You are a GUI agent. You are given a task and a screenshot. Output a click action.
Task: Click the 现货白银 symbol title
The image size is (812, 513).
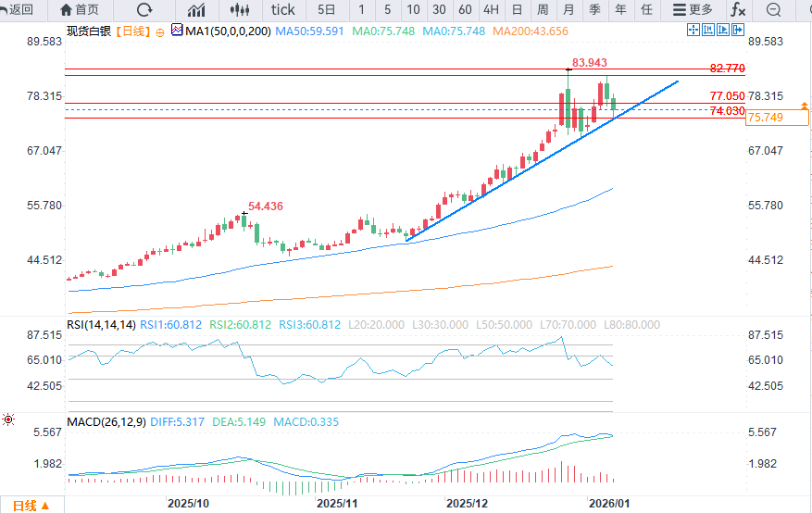coord(89,31)
